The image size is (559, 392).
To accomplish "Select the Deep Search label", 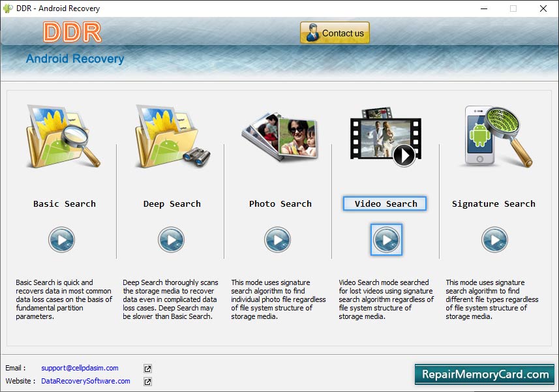I will (172, 204).
